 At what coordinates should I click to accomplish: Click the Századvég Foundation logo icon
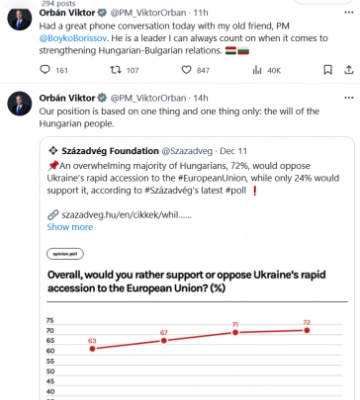coord(53,151)
